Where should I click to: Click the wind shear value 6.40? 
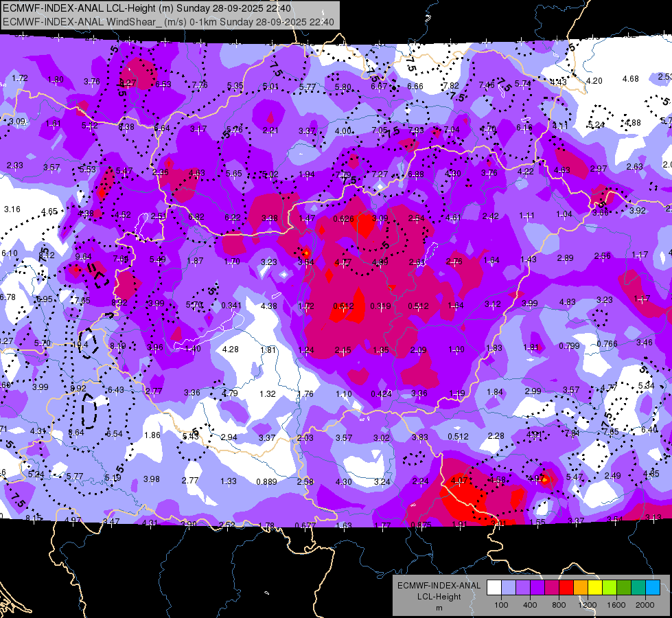pos(649,430)
